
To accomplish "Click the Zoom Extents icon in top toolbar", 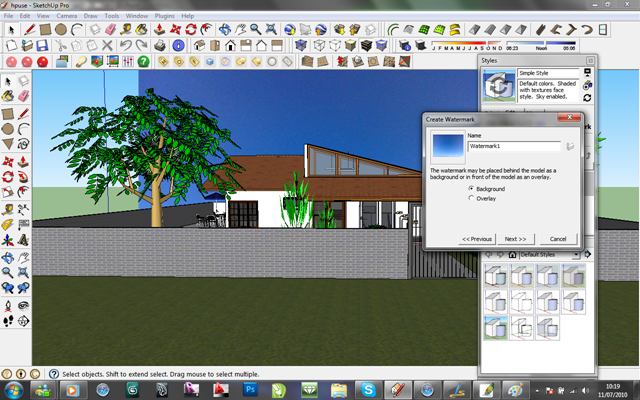I will [271, 29].
